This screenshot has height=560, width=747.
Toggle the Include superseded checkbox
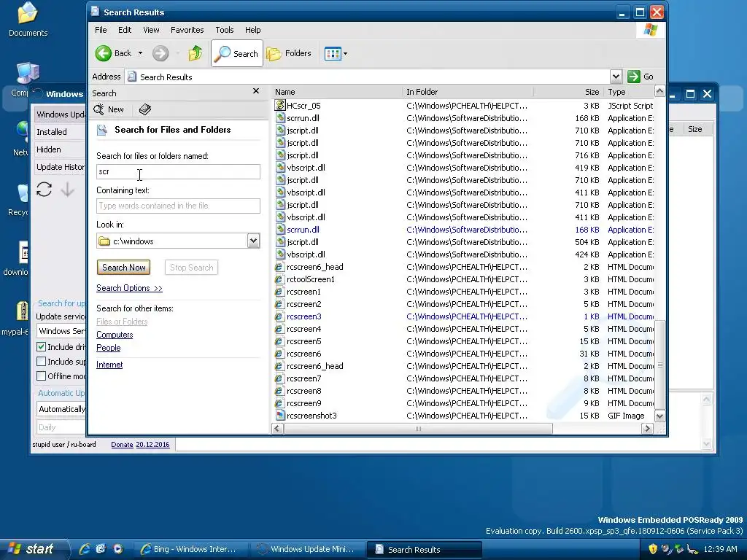tap(42, 362)
